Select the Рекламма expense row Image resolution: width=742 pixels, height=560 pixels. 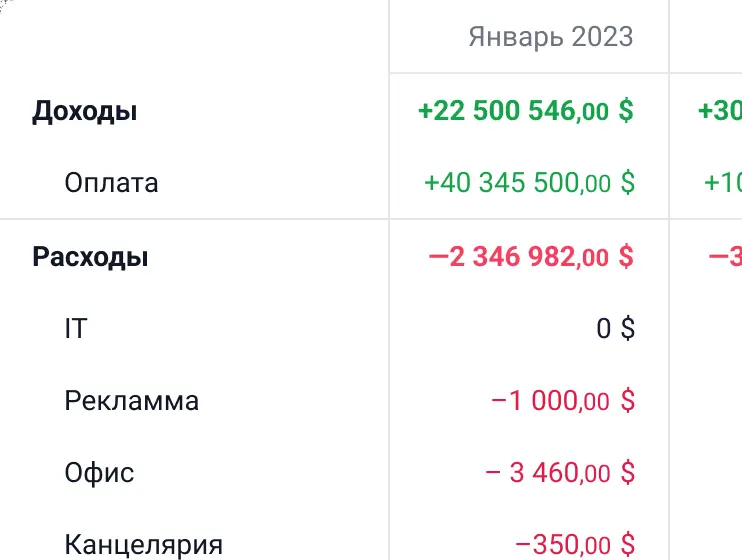pyautogui.click(x=131, y=401)
